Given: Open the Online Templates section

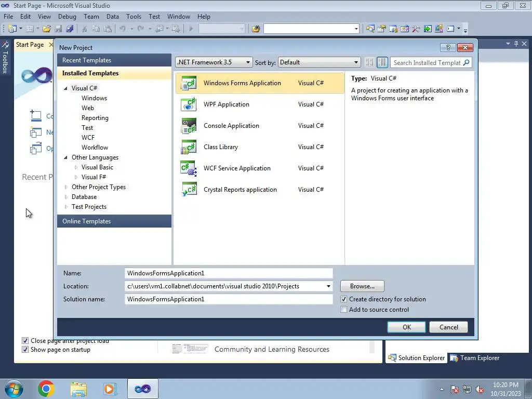Looking at the screenshot, I should [x=114, y=221].
